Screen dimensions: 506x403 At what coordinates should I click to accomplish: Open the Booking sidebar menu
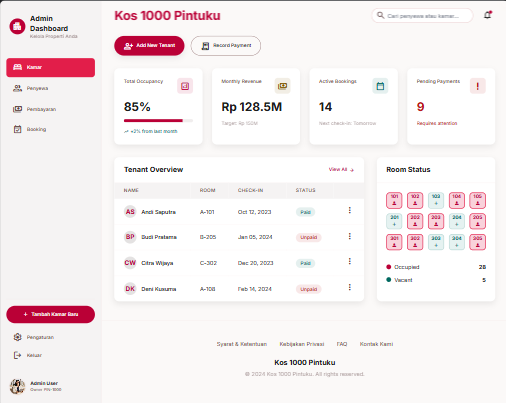pyautogui.click(x=51, y=129)
